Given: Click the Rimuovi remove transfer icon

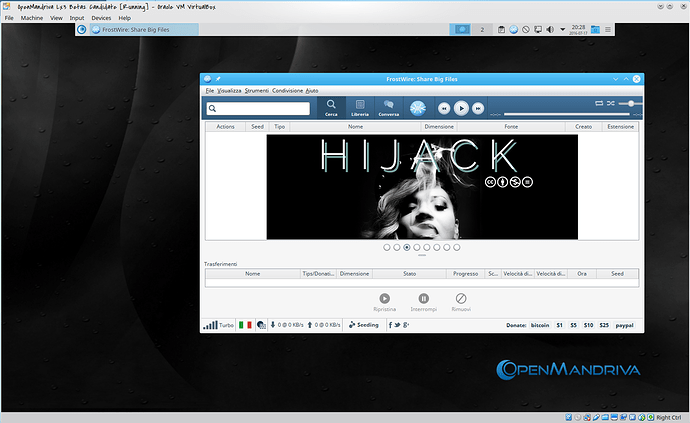Looking at the screenshot, I should point(461,298).
